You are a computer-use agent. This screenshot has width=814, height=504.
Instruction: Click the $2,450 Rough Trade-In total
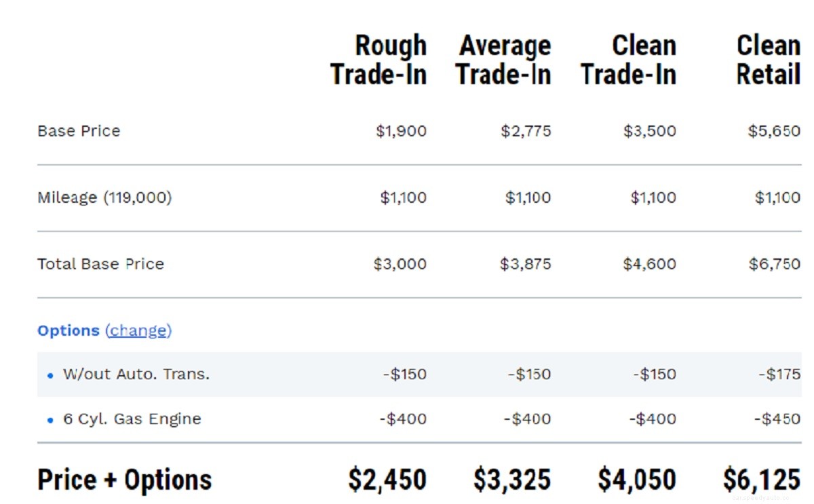387,480
